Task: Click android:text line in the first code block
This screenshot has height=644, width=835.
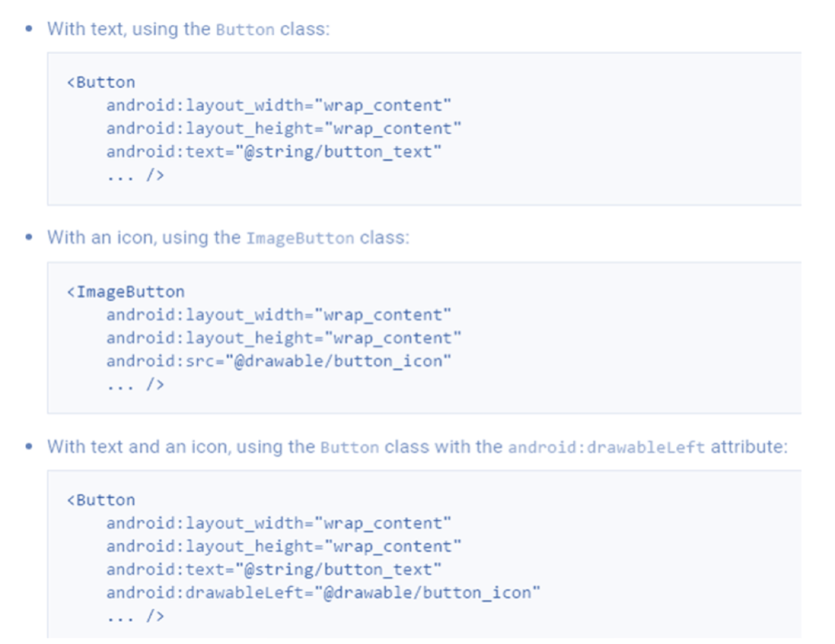Action: 273,152
